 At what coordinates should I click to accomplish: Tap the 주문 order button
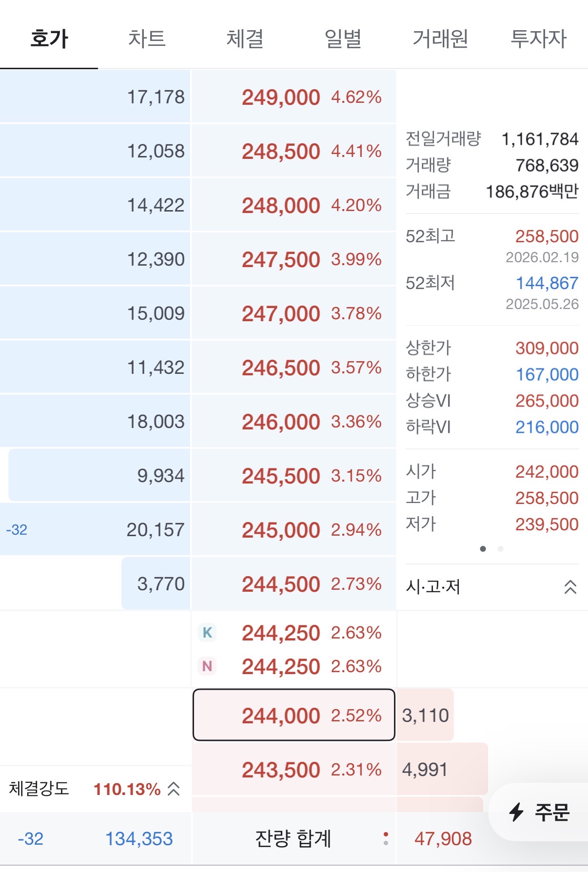(539, 812)
